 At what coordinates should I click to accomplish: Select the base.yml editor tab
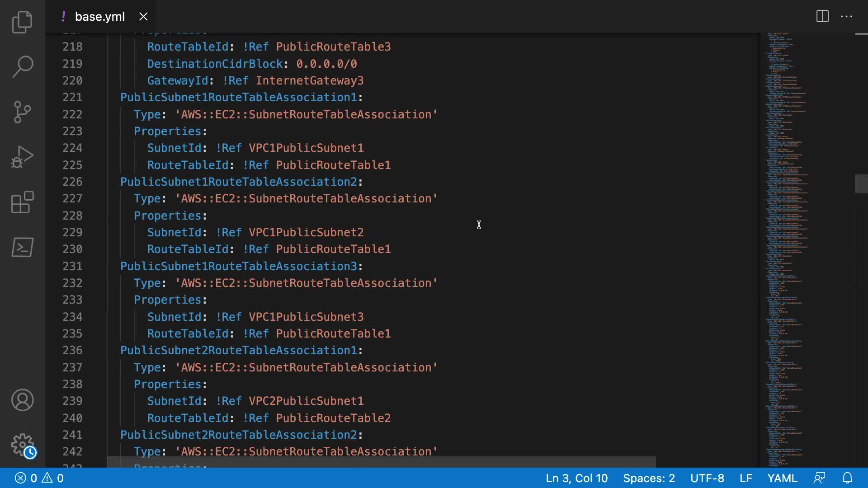99,17
